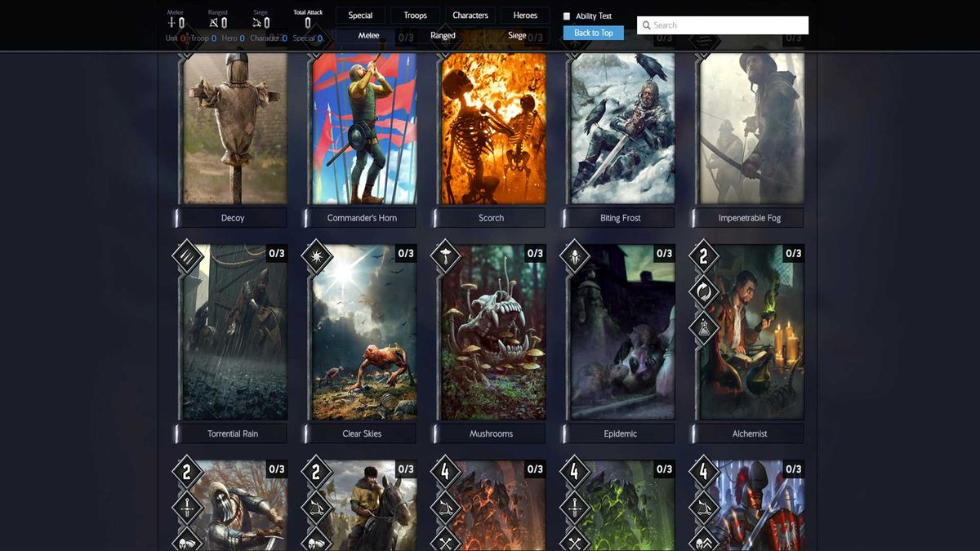The image size is (980, 551).
Task: Click the Melee sword icon in header stats
Action: (171, 23)
